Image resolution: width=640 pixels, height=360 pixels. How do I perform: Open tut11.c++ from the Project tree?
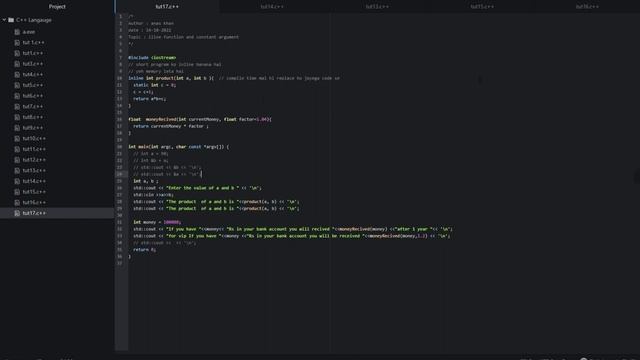(34, 149)
